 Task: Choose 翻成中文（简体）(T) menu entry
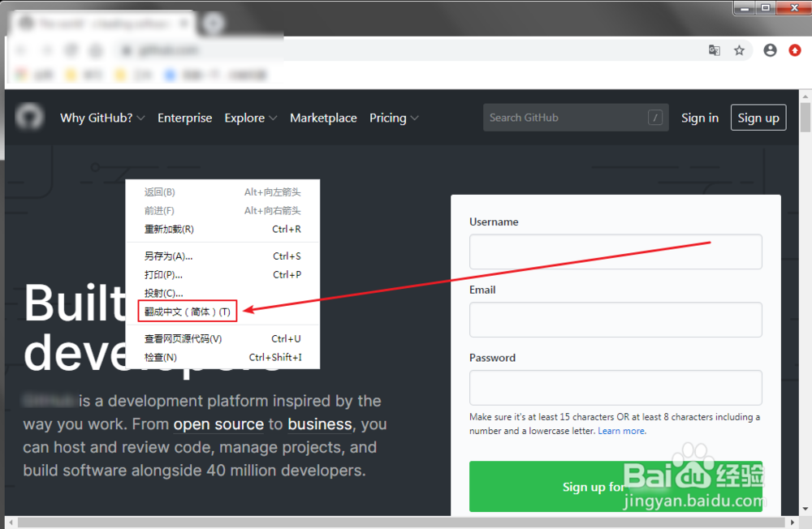[222, 312]
